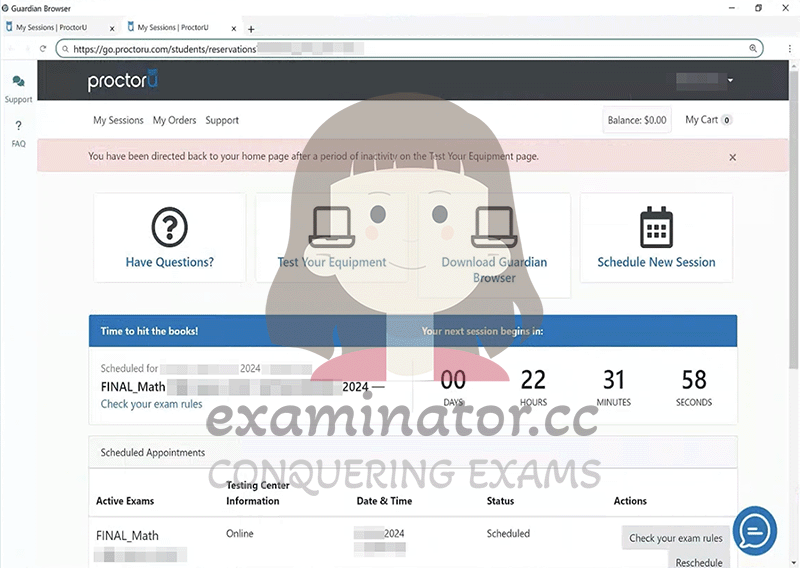Open My Orders menu item

[x=174, y=120]
